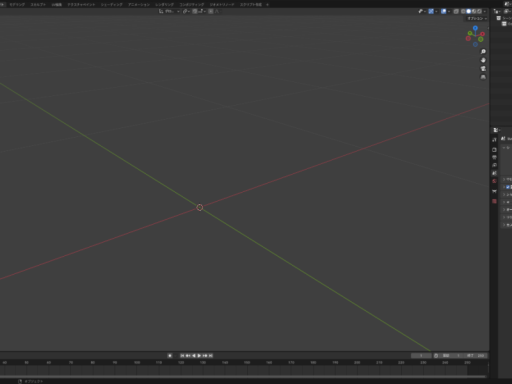Screen dimensions: 512x384
Task: Open the pivot point dropdown
Action: 186,11
